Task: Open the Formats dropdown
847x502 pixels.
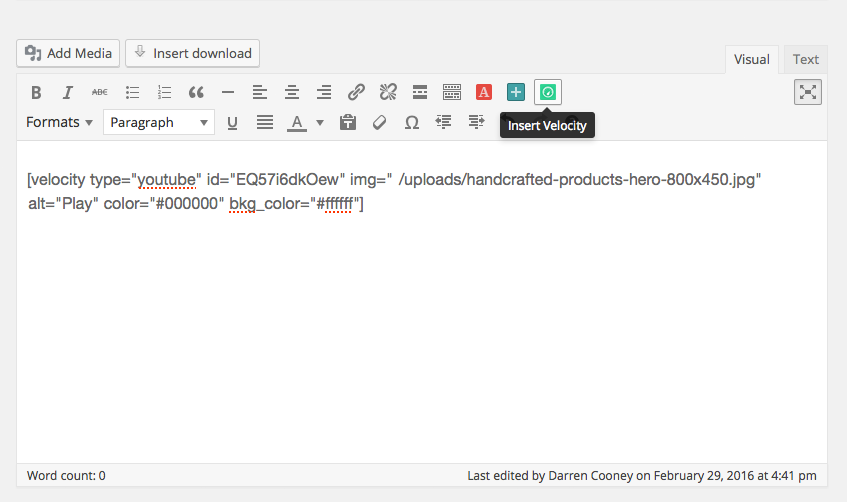Action: [x=59, y=122]
